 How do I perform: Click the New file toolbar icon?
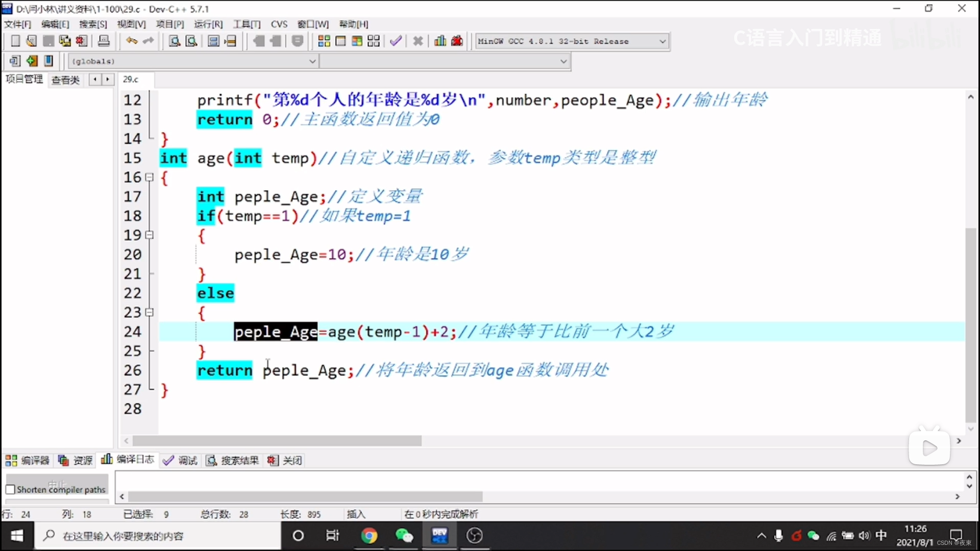[x=15, y=41]
